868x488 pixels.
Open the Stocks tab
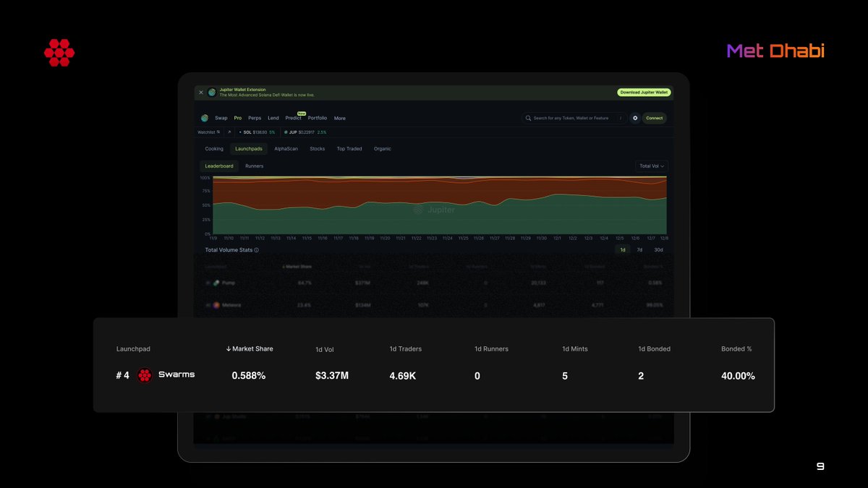[317, 149]
